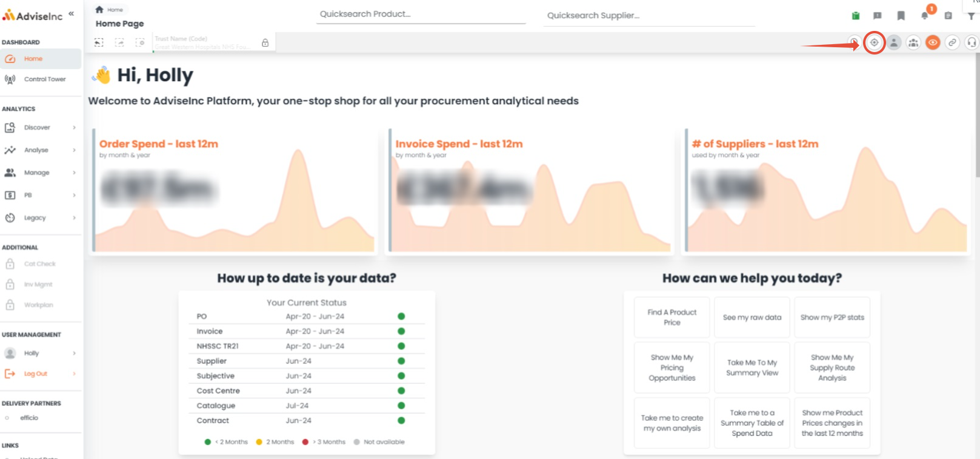980x459 pixels.
Task: Open the feedback speech bubble icon
Action: pyautogui.click(x=877, y=16)
